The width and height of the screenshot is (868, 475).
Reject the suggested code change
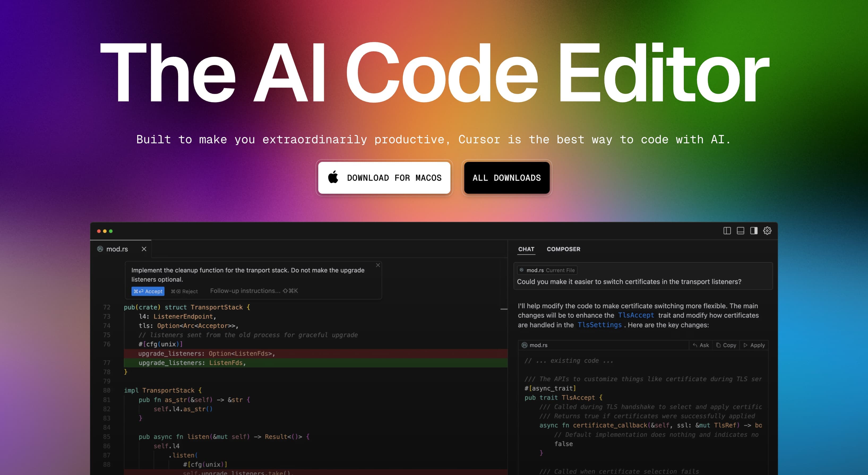(x=184, y=291)
